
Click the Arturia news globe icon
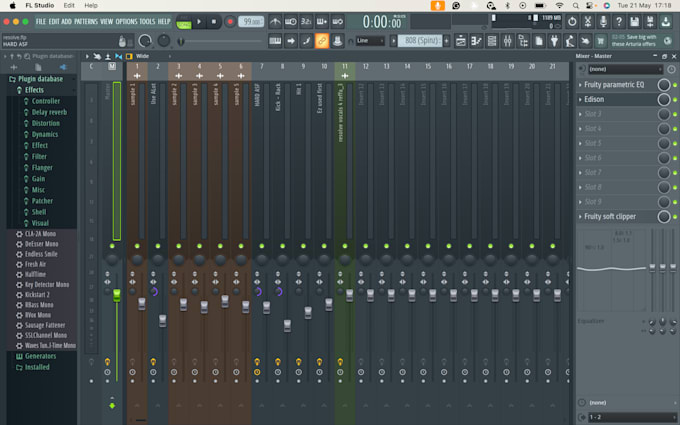[667, 41]
